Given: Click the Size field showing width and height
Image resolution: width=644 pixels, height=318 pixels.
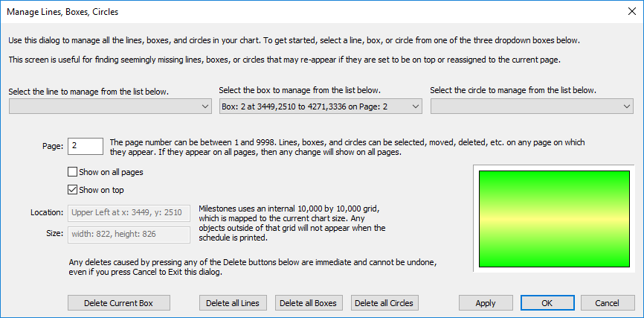Looking at the screenshot, I should click(129, 234).
